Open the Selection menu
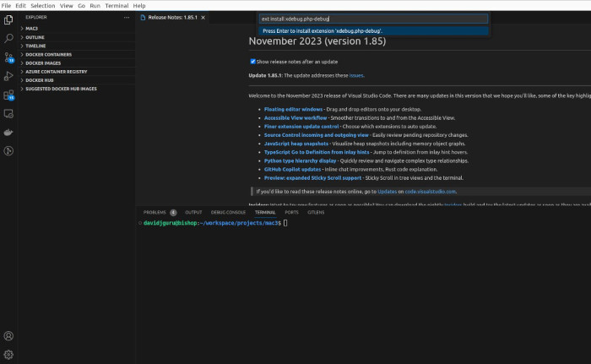This screenshot has height=364, width=591. tap(42, 6)
